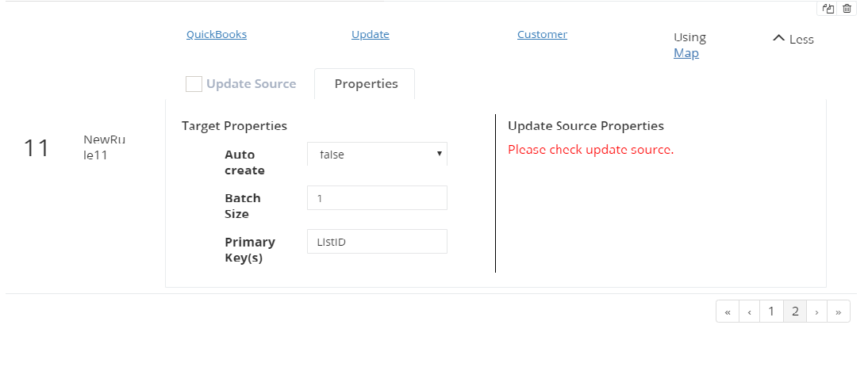Open the Auto create dropdown
Image resolution: width=868 pixels, height=367 pixels.
coord(377,155)
